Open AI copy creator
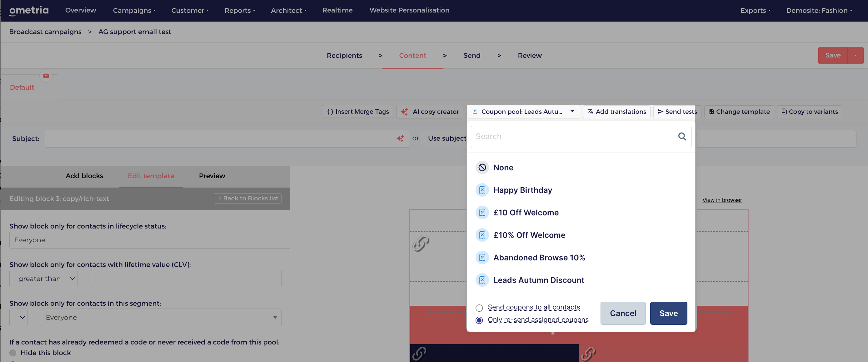 (430, 112)
